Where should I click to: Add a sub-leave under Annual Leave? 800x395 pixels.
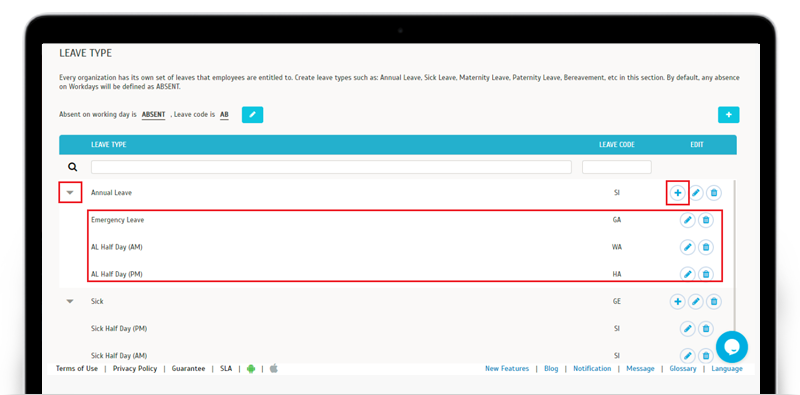coord(678,193)
